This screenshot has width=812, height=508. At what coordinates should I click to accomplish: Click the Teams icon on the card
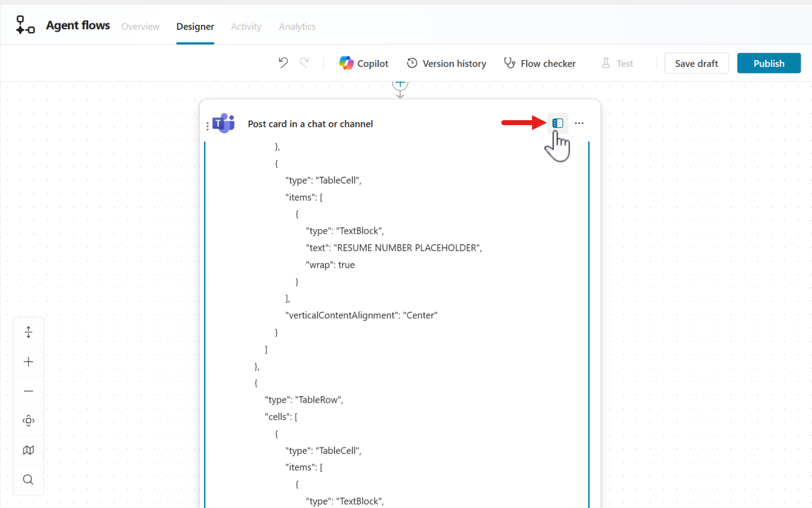point(223,123)
